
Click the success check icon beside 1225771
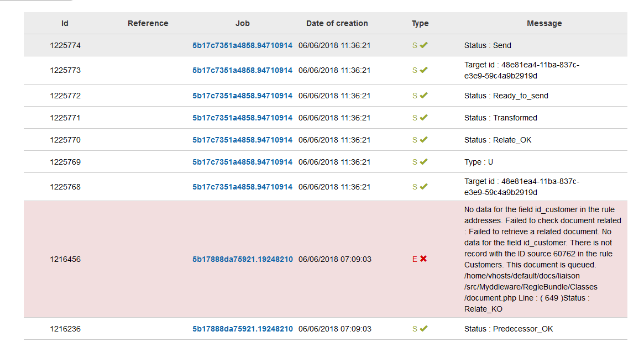coord(422,118)
